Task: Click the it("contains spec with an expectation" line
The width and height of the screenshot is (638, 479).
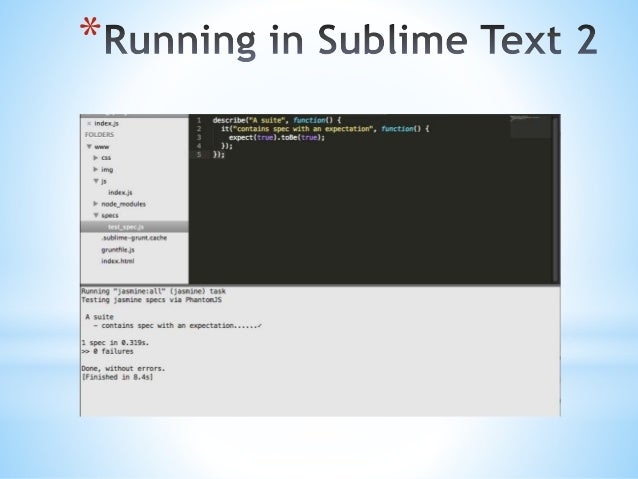Action: pos(325,129)
